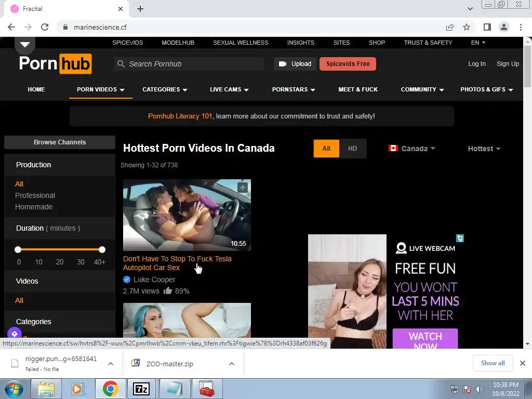Open a new browser tab
Viewport: 532px width, 399px height.
[140, 9]
